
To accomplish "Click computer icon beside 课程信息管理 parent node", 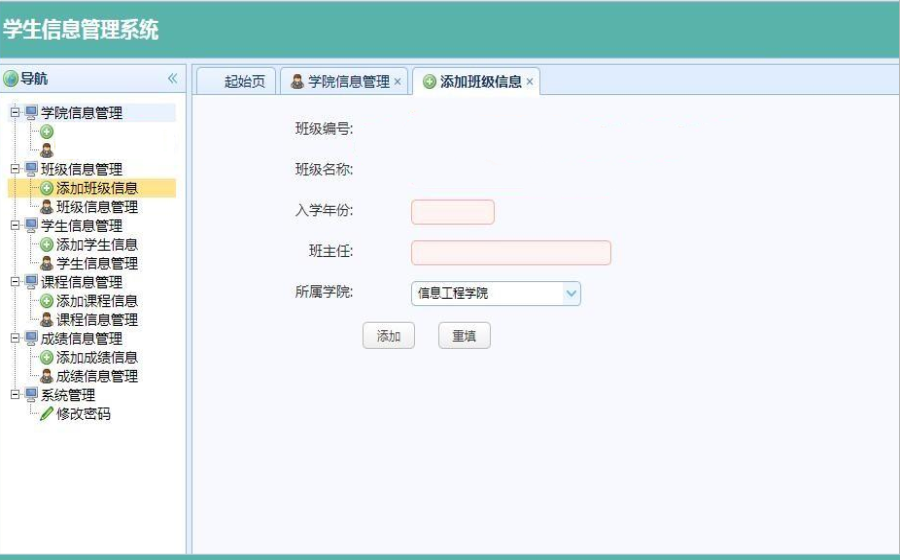I will [x=32, y=282].
